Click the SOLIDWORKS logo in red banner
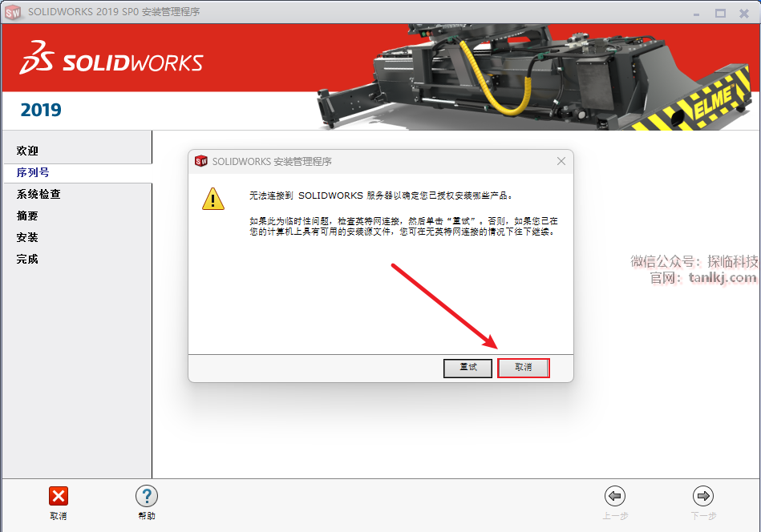Screen dimensions: 761x532 [111, 58]
